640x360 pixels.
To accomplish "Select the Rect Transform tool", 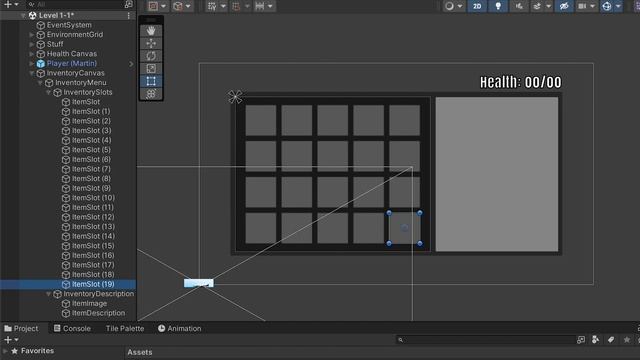I will (151, 81).
